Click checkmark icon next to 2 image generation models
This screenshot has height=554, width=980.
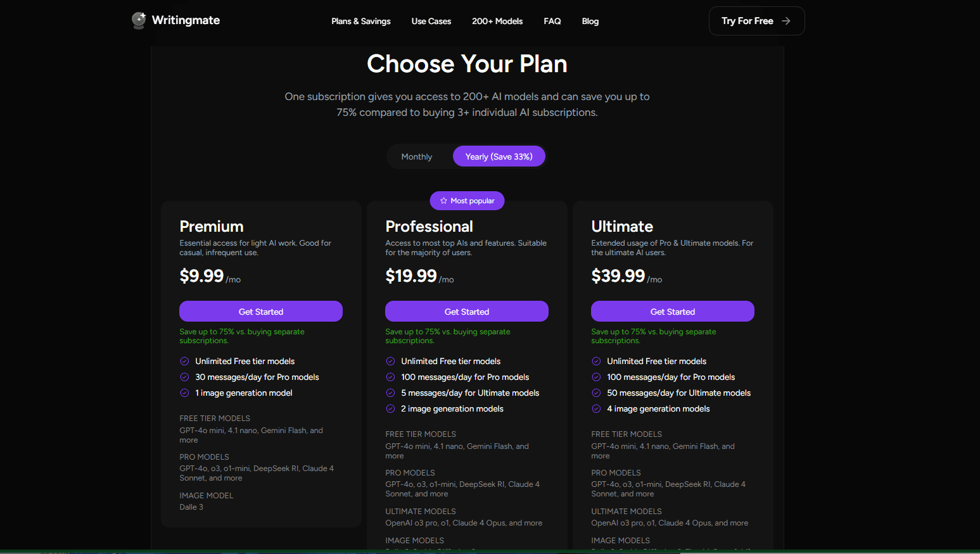click(390, 408)
